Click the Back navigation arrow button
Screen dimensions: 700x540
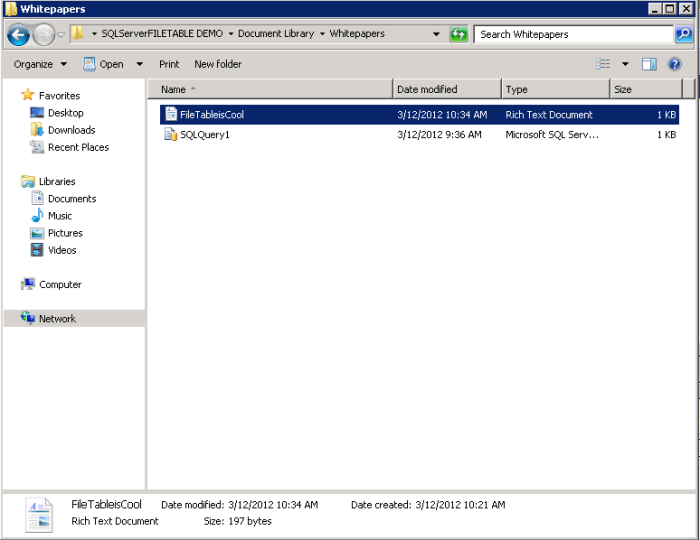coord(18,35)
